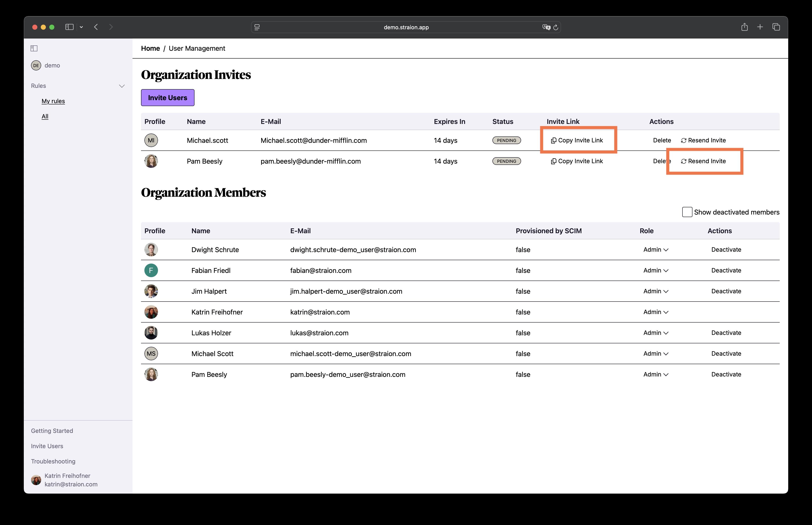Screen dimensions: 812x525
Task: Click Michael.scott MI profile avatar in invites
Action: (x=151, y=140)
